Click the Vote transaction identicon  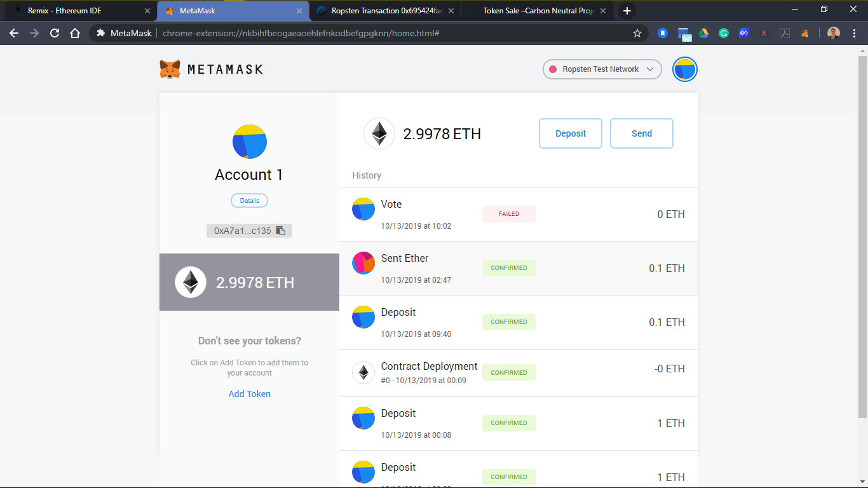click(363, 209)
